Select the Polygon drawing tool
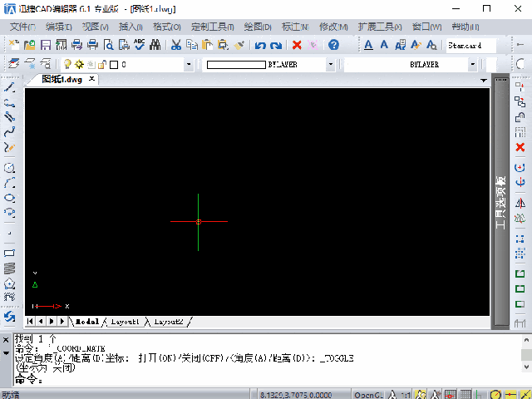This screenshot has width=532, height=399. coord(9,283)
